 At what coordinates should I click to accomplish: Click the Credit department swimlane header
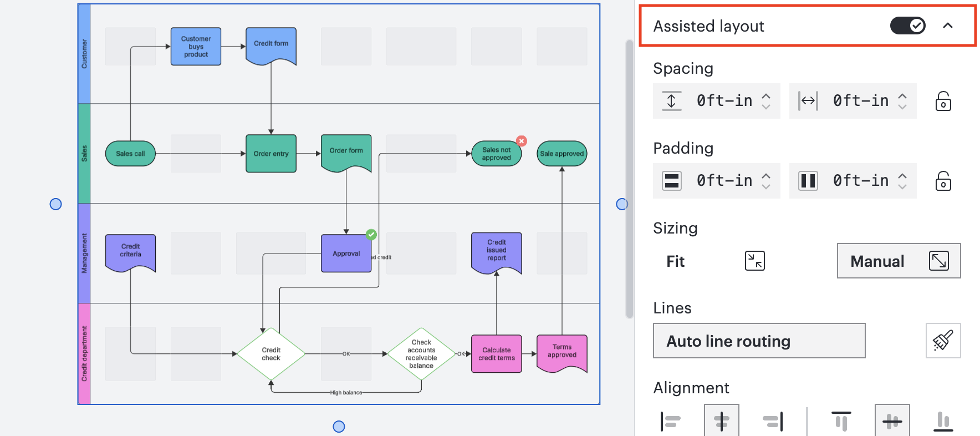tap(84, 354)
